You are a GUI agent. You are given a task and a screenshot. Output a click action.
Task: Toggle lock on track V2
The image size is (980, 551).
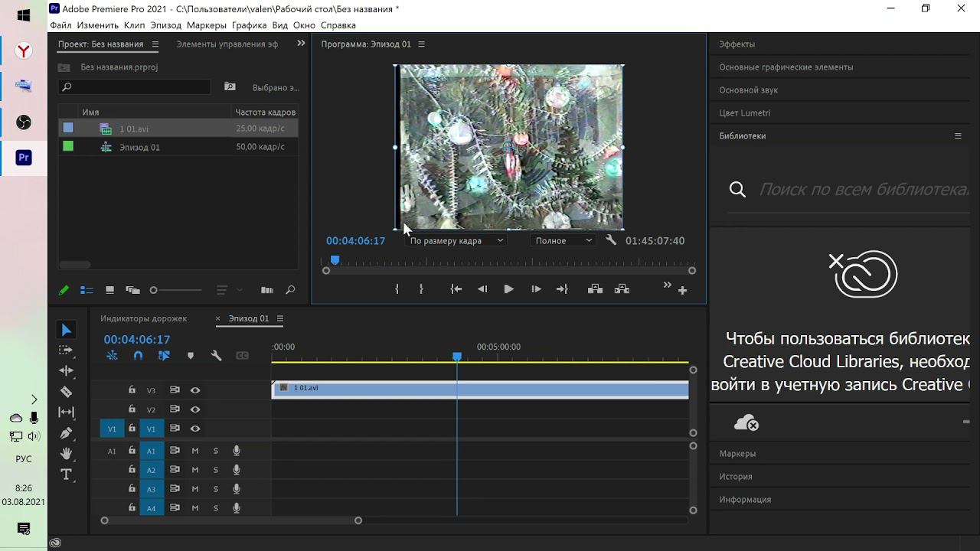point(132,409)
